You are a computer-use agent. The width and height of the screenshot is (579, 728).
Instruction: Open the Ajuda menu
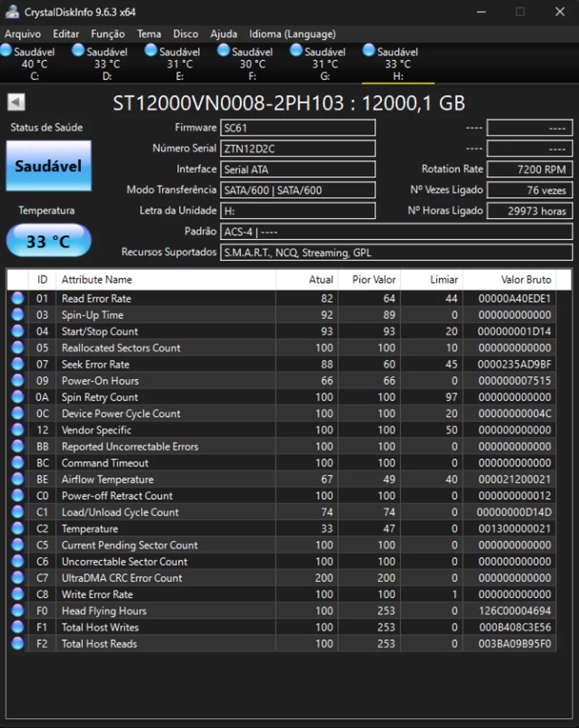(x=224, y=34)
